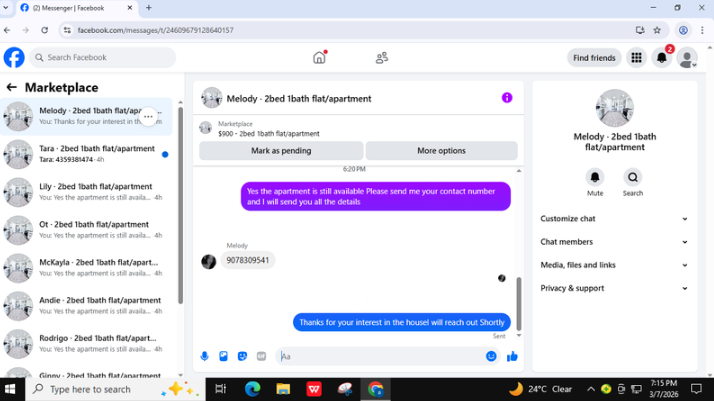Viewport: 714px width, 401px height.
Task: Open McKayla's 2bed 1bath conversation
Action: 87,268
